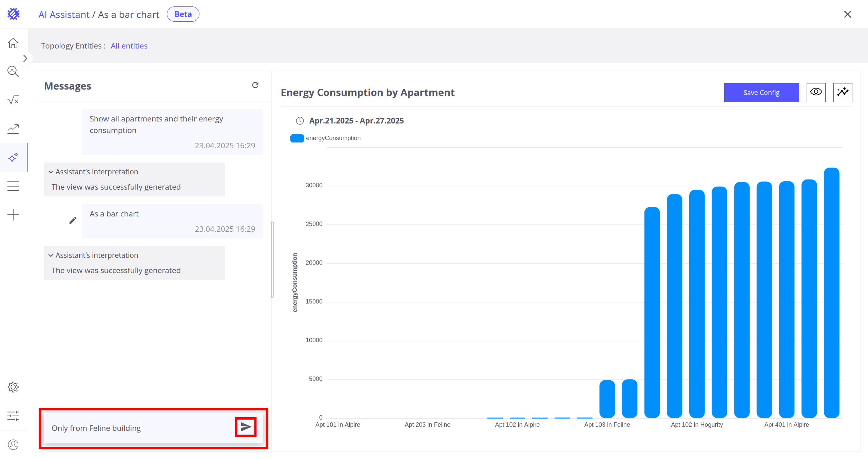Expand the sidebar with chevron arrow

[x=25, y=58]
